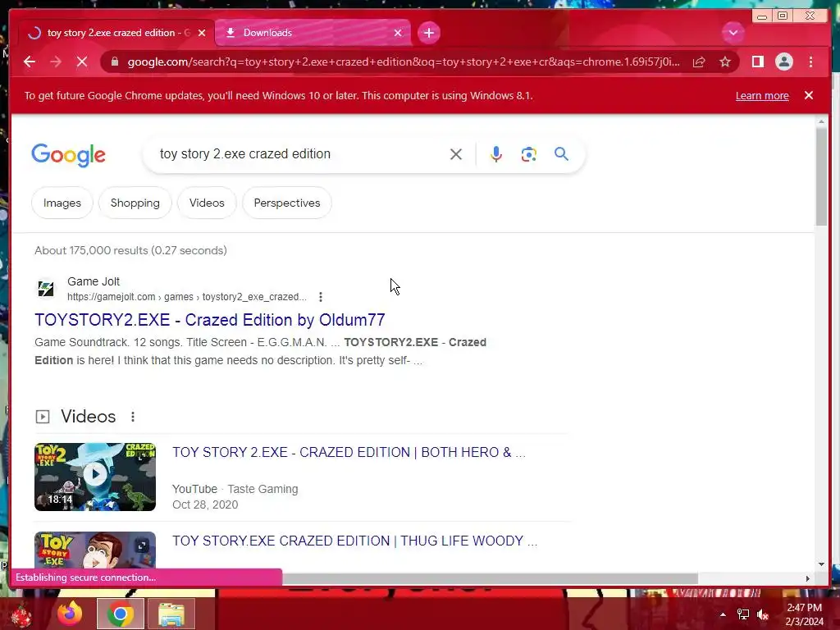View site security lock info
This screenshot has height=630, width=840.
115,62
